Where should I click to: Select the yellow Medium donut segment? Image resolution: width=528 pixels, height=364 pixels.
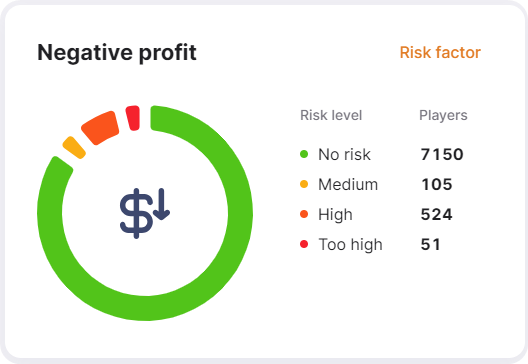(x=74, y=147)
